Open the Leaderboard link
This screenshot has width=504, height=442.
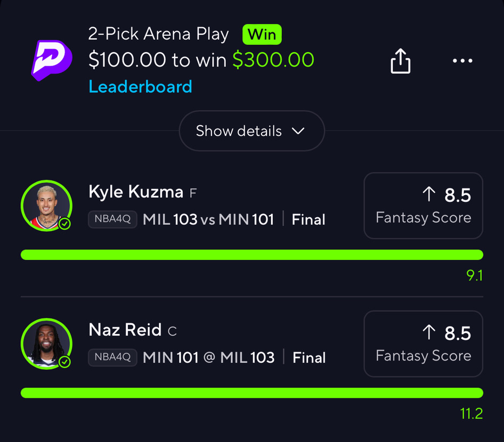pos(140,87)
